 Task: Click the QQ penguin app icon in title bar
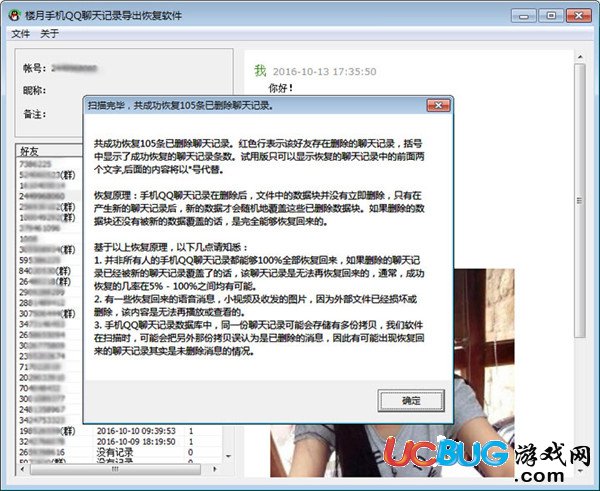[x=15, y=15]
